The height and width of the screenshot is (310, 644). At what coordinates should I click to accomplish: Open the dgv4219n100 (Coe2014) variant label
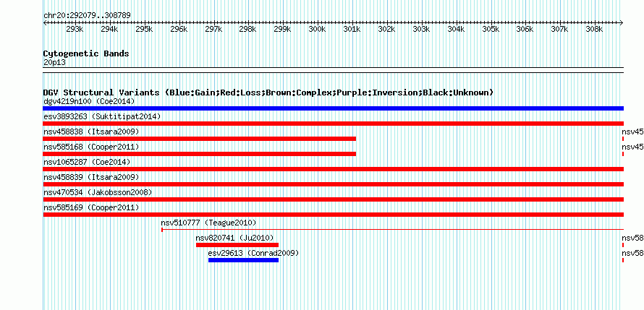pyautogui.click(x=89, y=101)
